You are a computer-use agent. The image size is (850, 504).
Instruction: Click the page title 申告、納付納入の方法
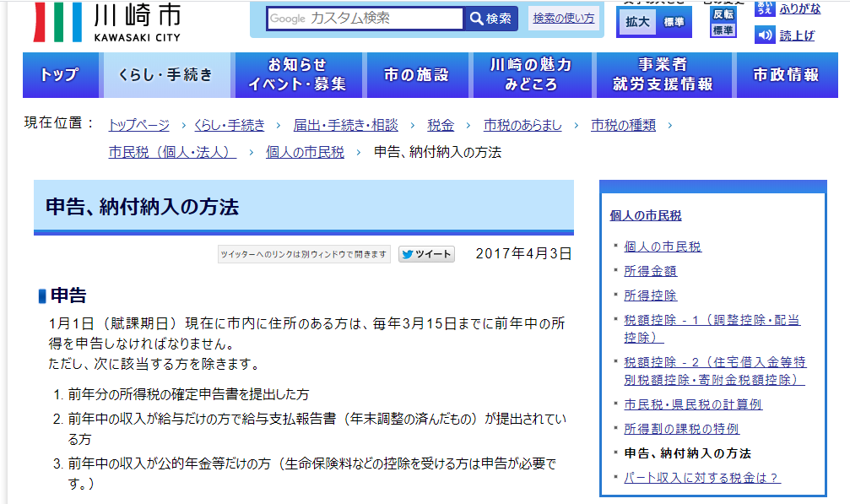click(142, 207)
